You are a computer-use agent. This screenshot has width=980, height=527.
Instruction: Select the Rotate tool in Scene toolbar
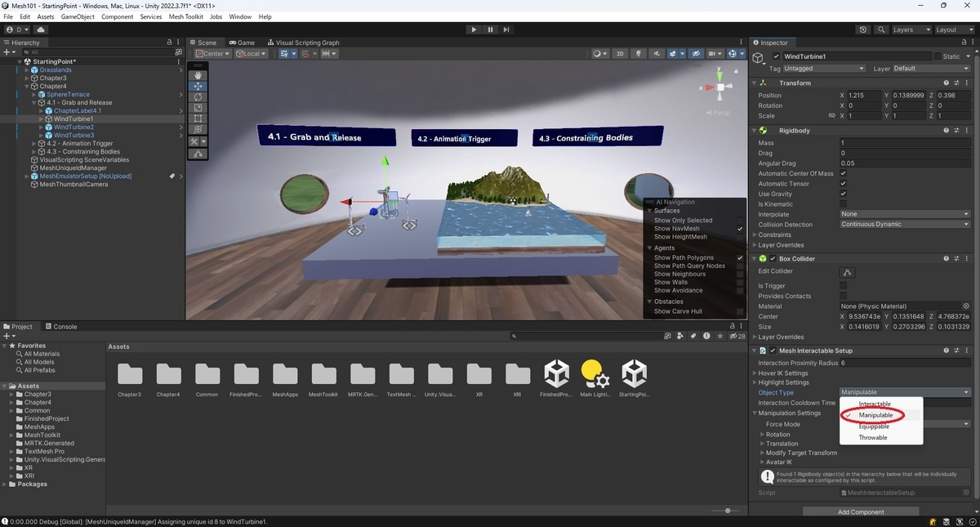click(197, 97)
